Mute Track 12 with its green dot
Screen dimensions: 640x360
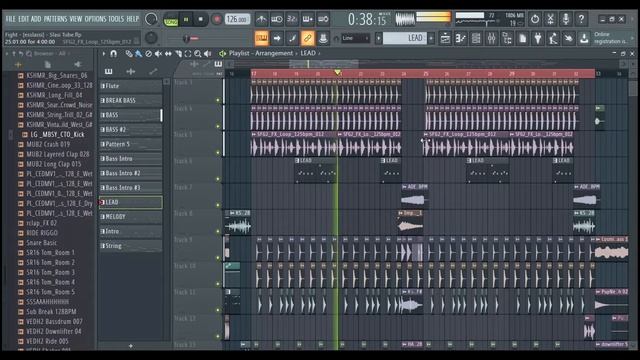218,336
